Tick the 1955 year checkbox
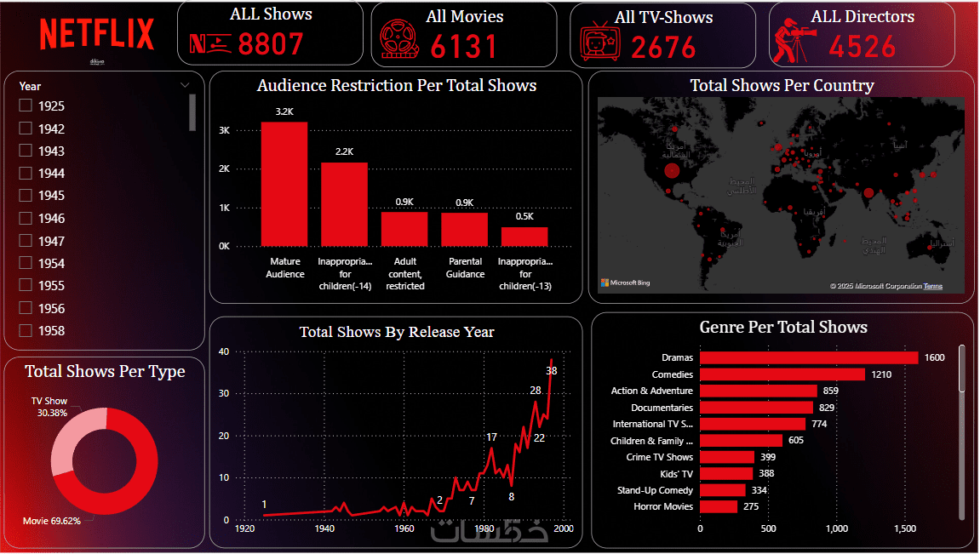This screenshot has height=554, width=980. (x=26, y=285)
